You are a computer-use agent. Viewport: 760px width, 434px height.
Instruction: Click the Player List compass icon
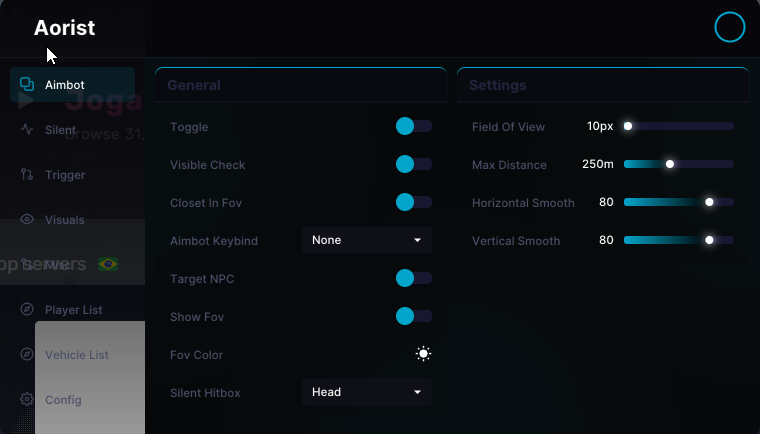coord(27,310)
